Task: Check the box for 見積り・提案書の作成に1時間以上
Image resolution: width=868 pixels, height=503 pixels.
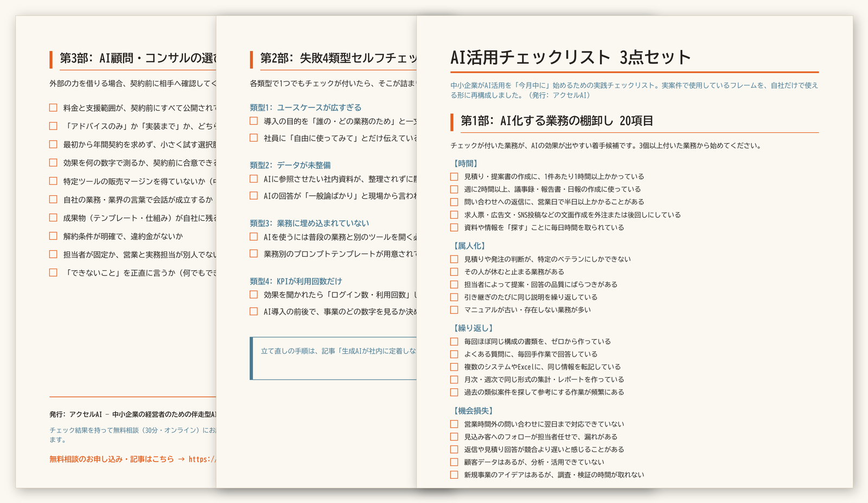Action: point(454,177)
